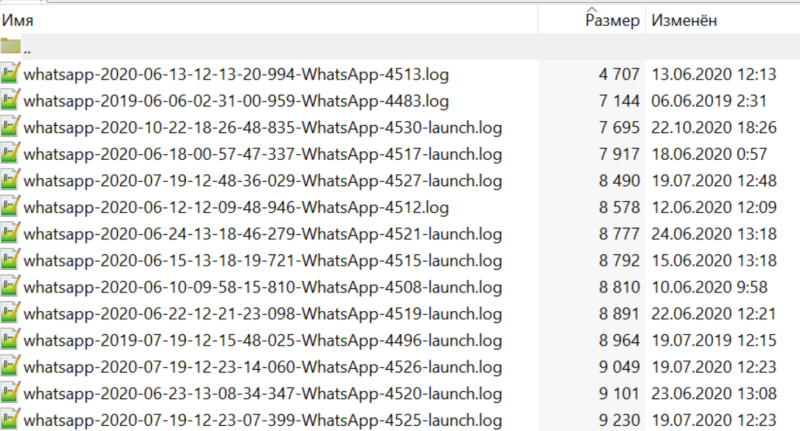Click the date 19.07.2019 12:15
The height and width of the screenshot is (431, 800).
714,340
